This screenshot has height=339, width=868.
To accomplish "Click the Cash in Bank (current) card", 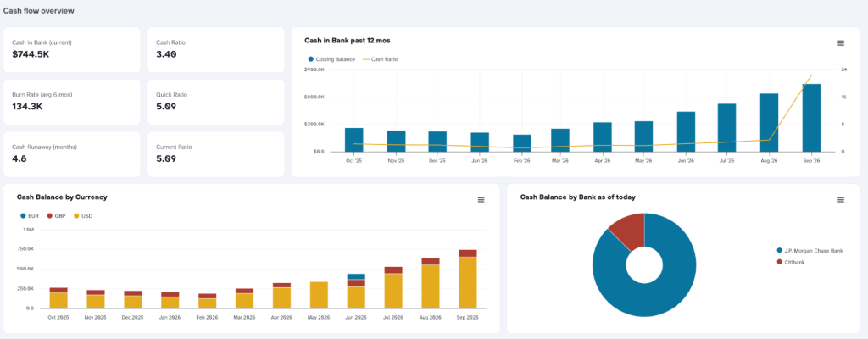I will click(x=72, y=49).
